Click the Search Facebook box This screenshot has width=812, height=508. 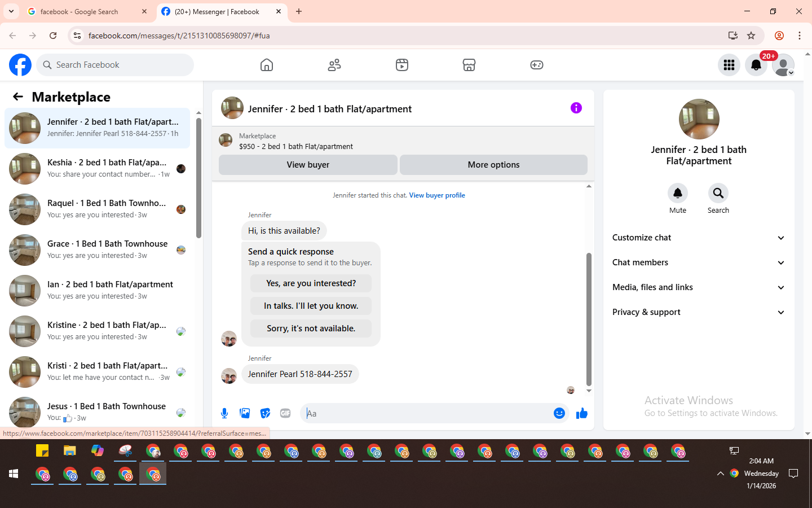[x=115, y=65]
